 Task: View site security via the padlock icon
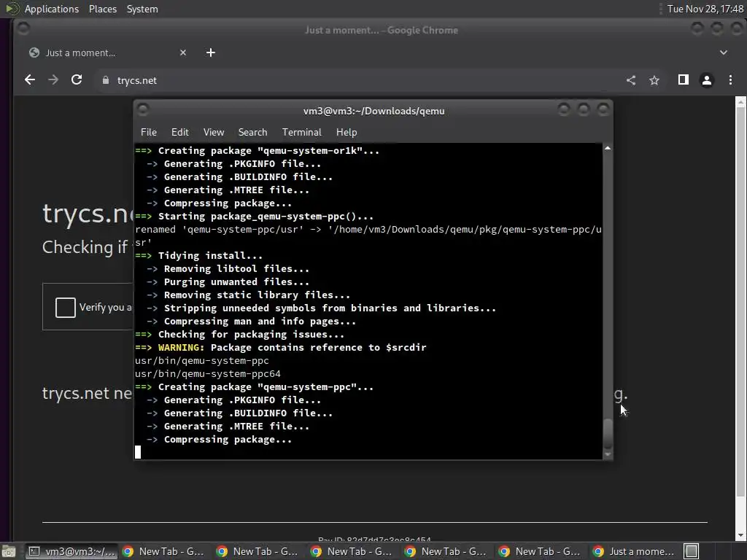(106, 80)
